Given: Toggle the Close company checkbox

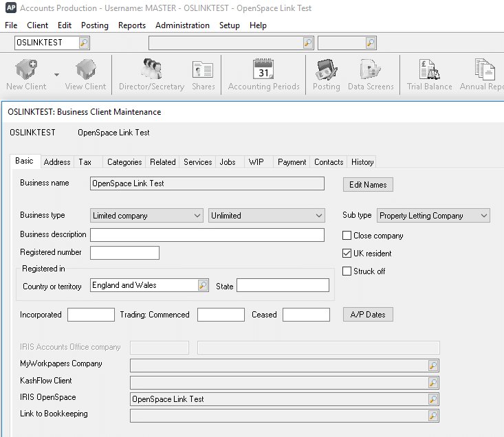Looking at the screenshot, I should 347,236.
